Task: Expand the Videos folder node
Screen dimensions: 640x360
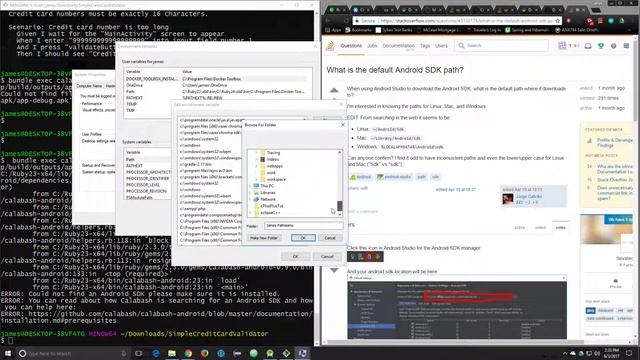Action: pos(256,159)
